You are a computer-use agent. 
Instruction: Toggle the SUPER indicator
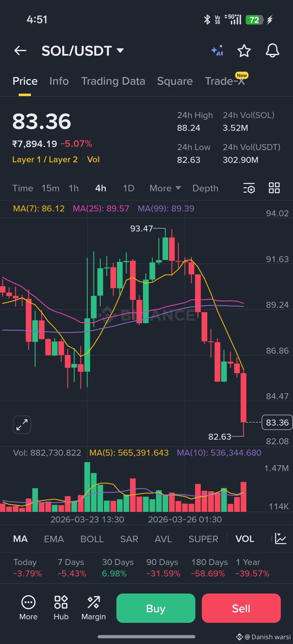[203, 539]
